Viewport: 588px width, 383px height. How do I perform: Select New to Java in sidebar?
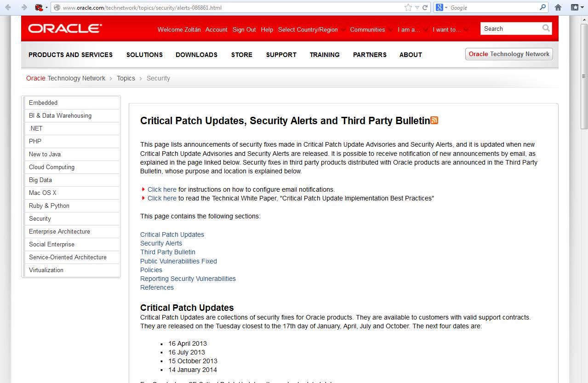(71, 154)
